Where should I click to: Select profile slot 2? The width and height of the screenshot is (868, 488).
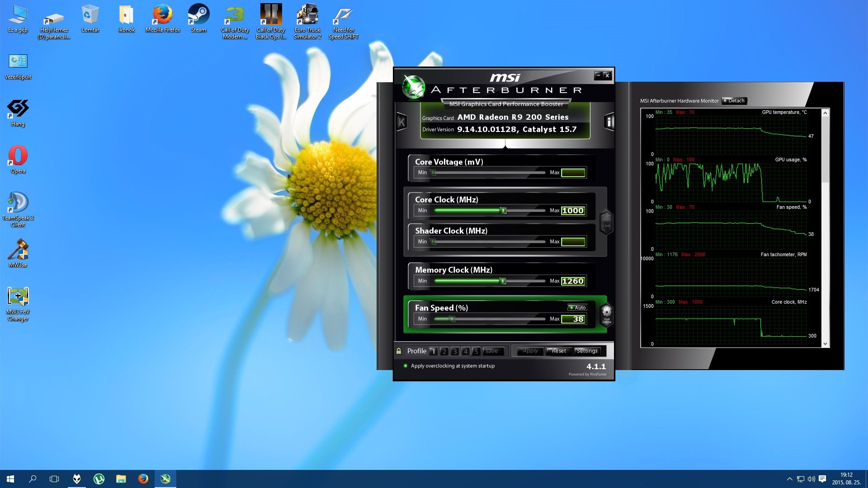(x=444, y=351)
